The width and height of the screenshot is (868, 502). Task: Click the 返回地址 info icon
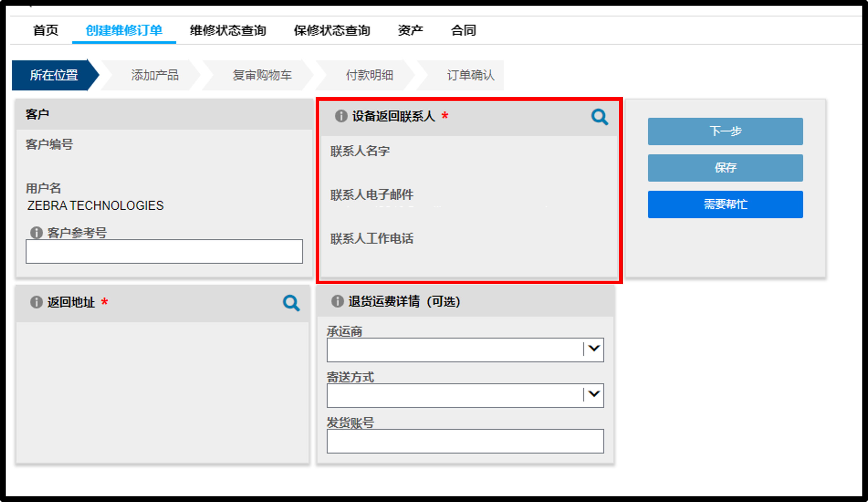click(x=36, y=302)
